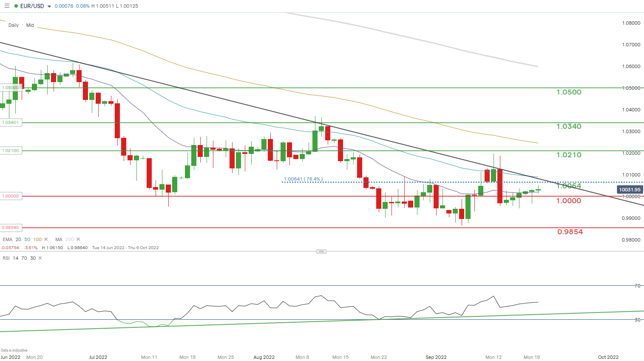Click the 1.00000 level tag on left
Screen dimensions: 644x361
click(10, 196)
